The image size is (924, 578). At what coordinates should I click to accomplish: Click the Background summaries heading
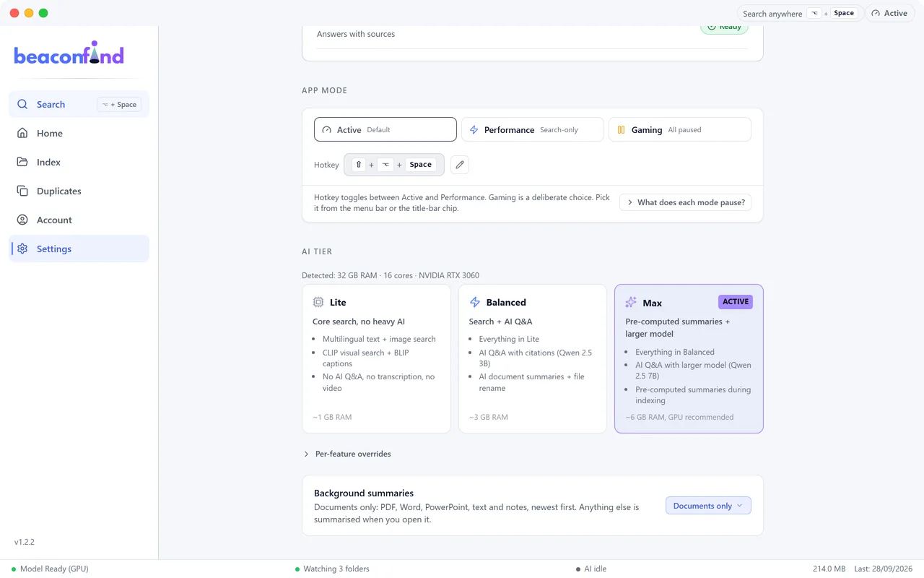[x=364, y=493]
